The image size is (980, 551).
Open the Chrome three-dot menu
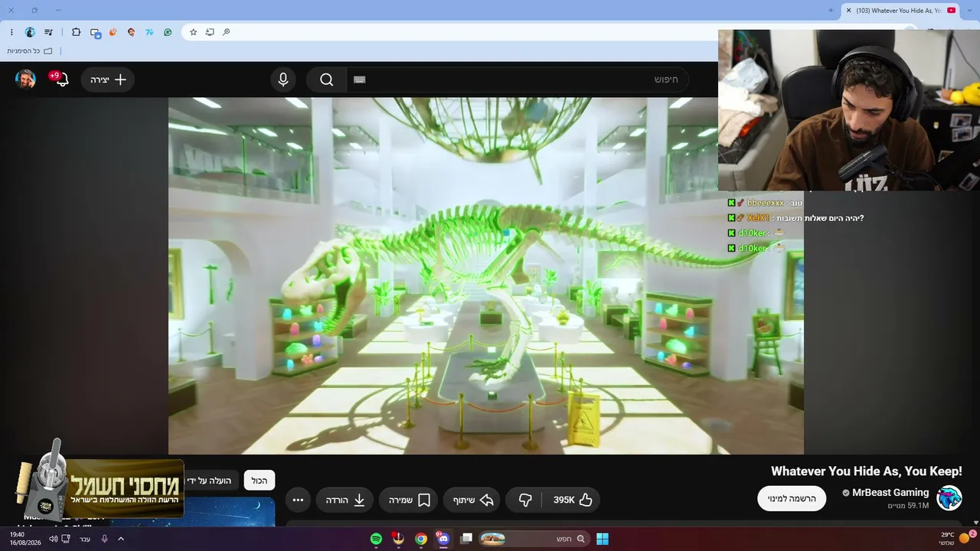[x=11, y=32]
